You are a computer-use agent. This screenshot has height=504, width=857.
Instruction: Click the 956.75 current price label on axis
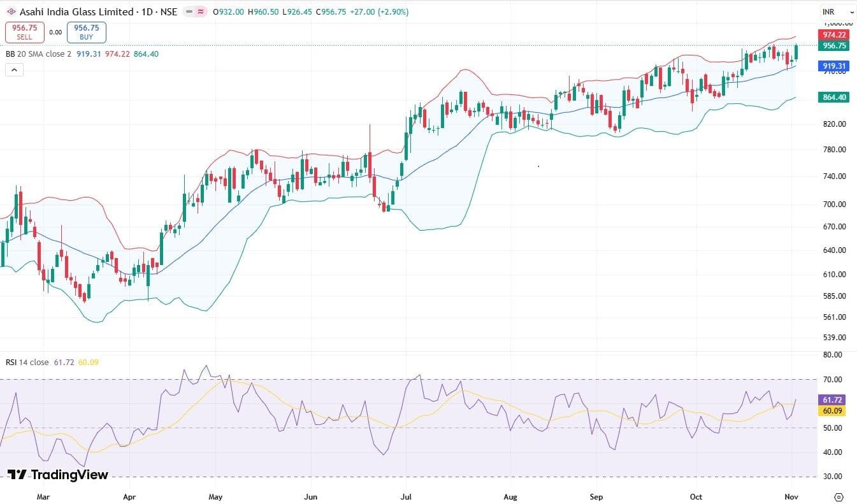click(x=834, y=46)
